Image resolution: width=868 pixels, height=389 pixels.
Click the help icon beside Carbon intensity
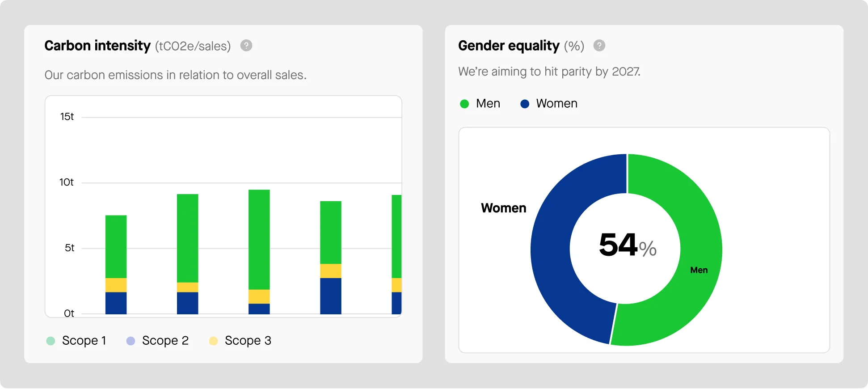[246, 46]
